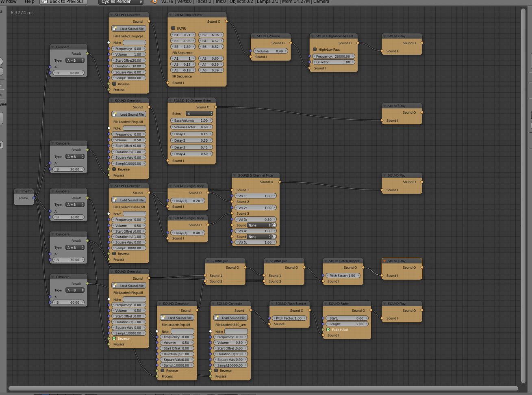Open Type dropdown in Compare node with B 30.00
Image resolution: width=532 pixels, height=395 pixels.
click(75, 248)
